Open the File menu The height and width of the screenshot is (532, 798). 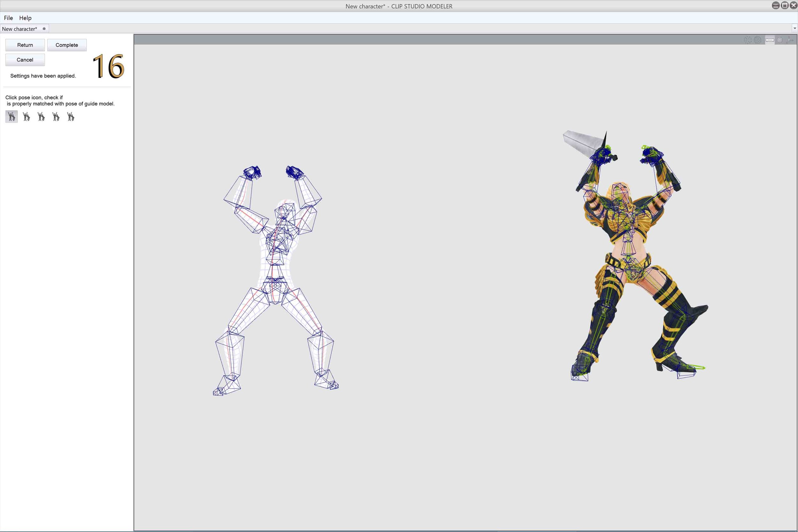click(x=9, y=18)
